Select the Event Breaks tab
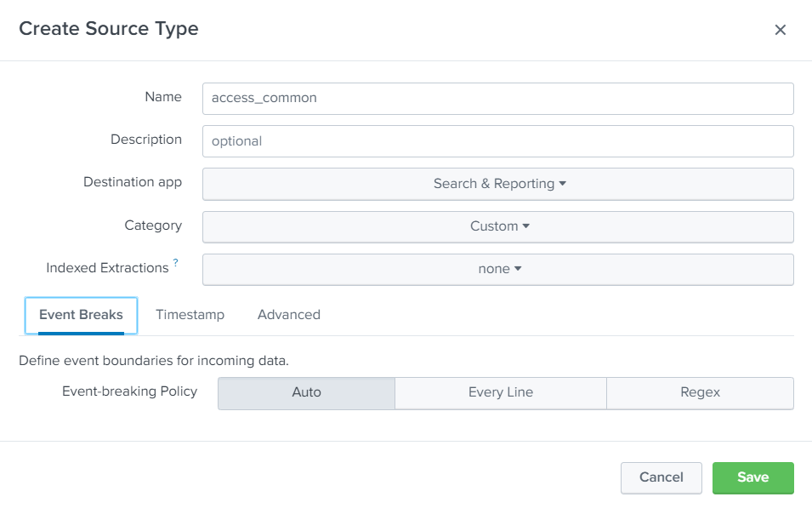The image size is (812, 514). pyautogui.click(x=81, y=315)
